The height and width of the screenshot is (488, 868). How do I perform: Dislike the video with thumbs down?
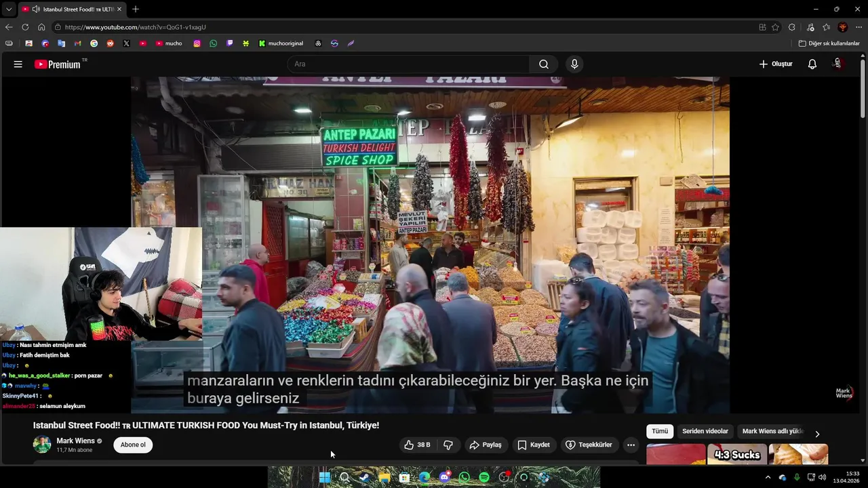pyautogui.click(x=448, y=445)
